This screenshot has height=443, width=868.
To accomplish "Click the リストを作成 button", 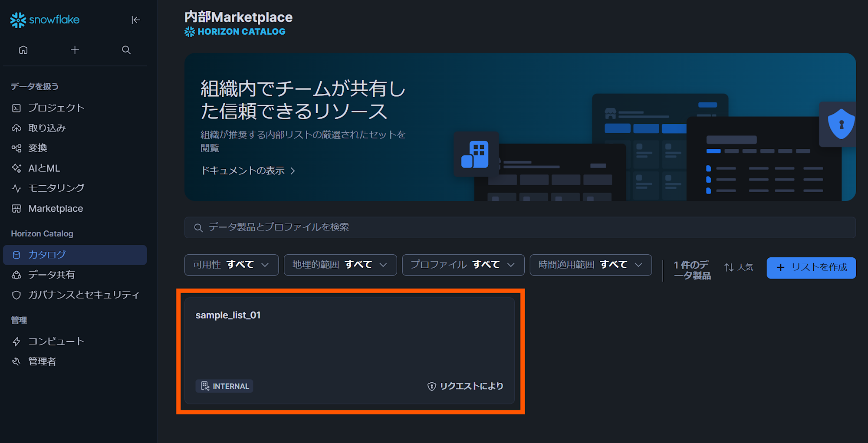I will click(811, 268).
